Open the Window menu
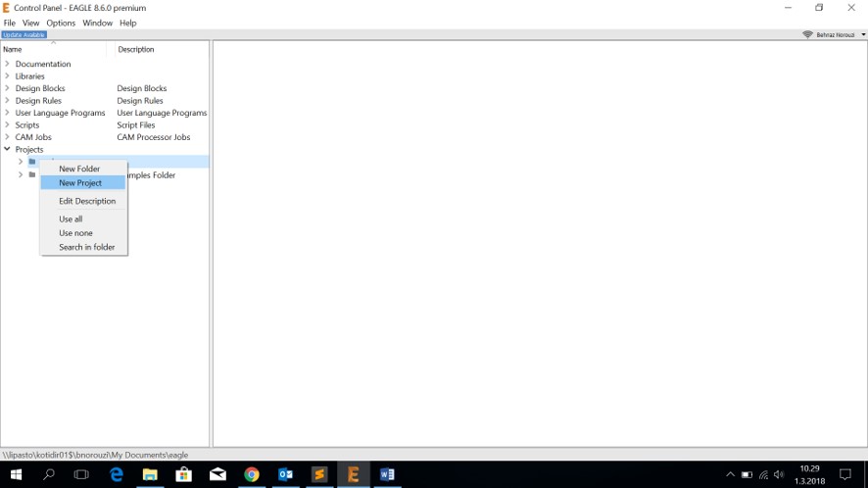 coord(97,23)
